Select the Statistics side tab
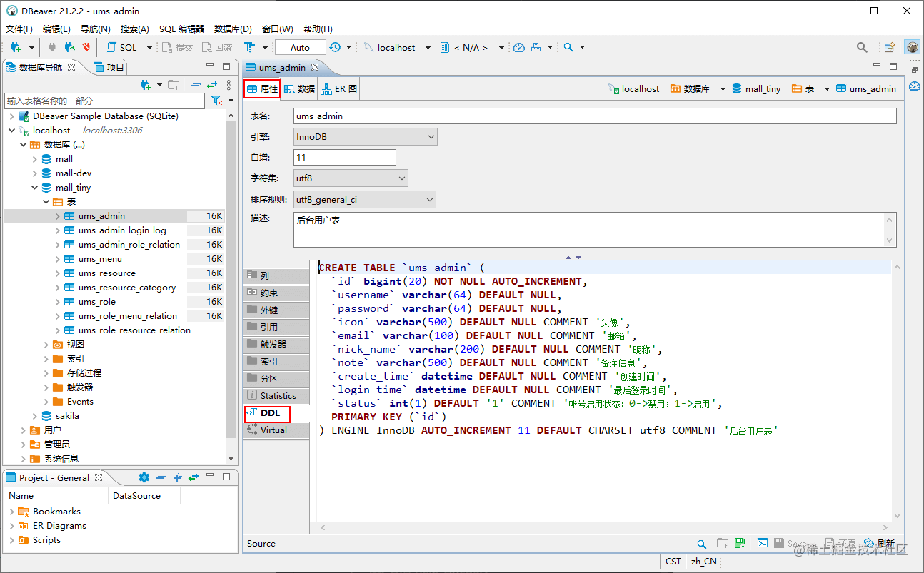 point(277,395)
